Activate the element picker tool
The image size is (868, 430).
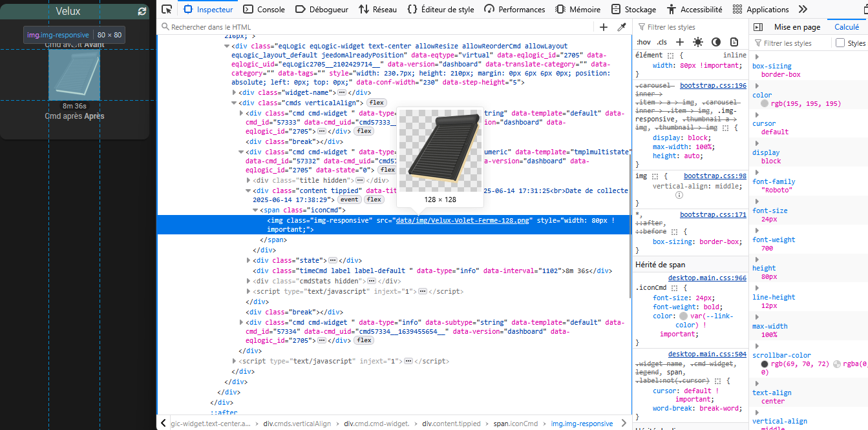(x=167, y=9)
